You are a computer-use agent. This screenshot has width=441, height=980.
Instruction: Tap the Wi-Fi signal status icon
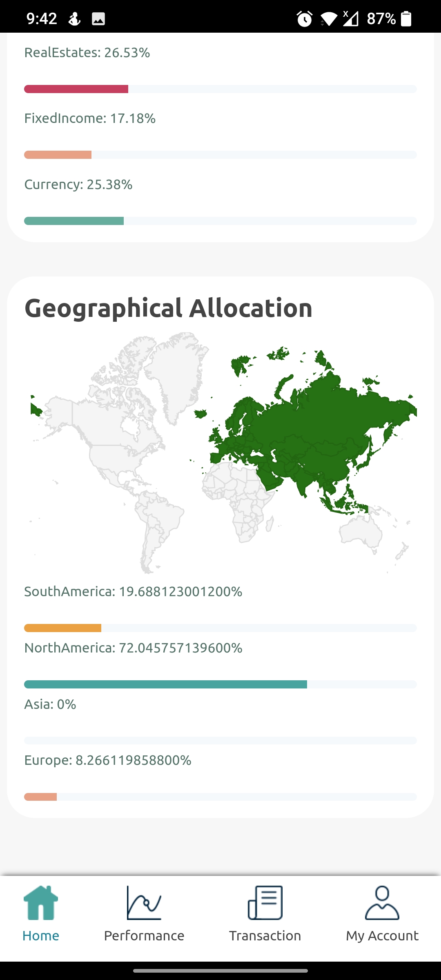[329, 19]
